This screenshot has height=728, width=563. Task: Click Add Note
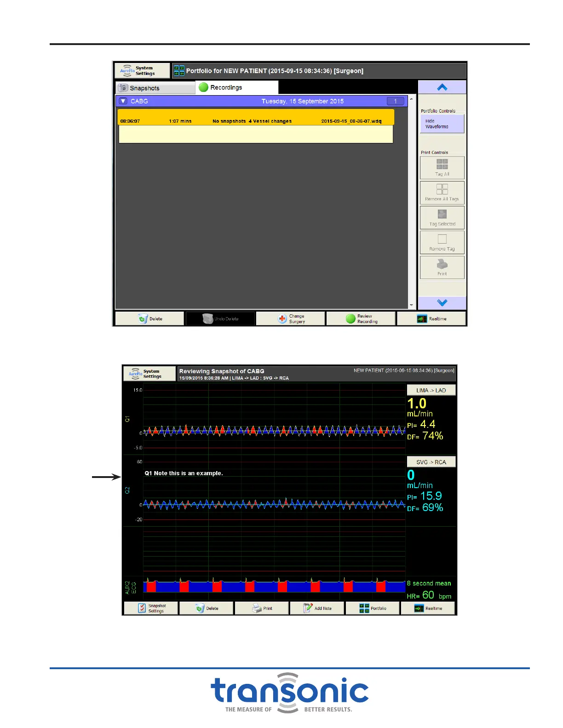pyautogui.click(x=317, y=608)
